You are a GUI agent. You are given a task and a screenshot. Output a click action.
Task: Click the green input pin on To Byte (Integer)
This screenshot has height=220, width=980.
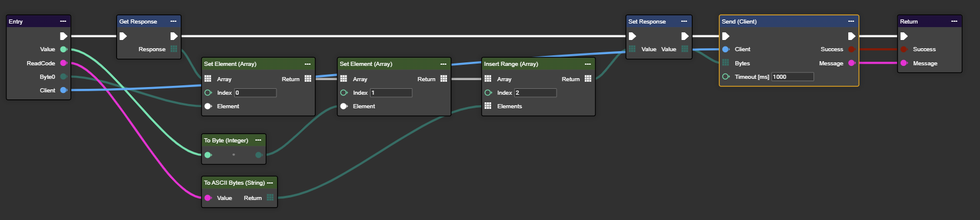coord(208,155)
